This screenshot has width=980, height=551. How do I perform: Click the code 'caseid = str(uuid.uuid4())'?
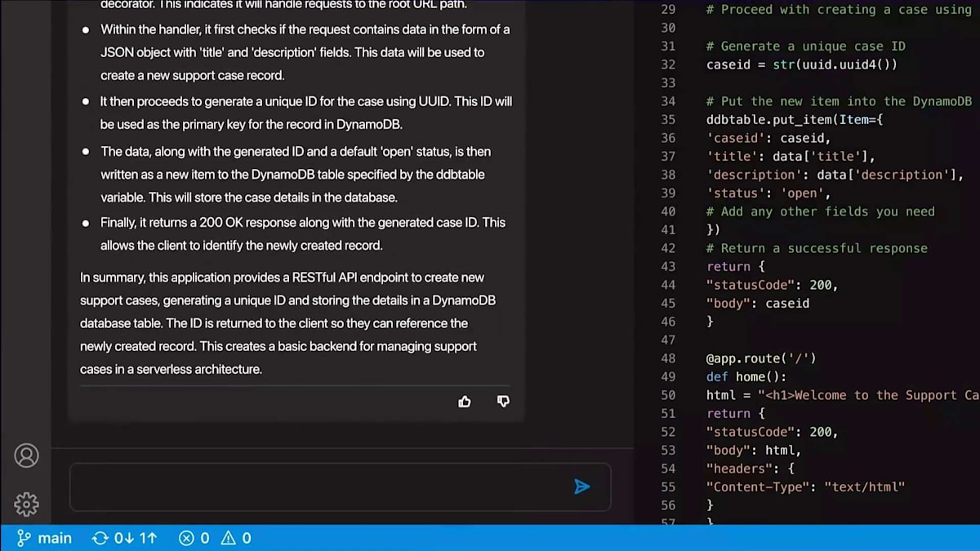point(802,64)
